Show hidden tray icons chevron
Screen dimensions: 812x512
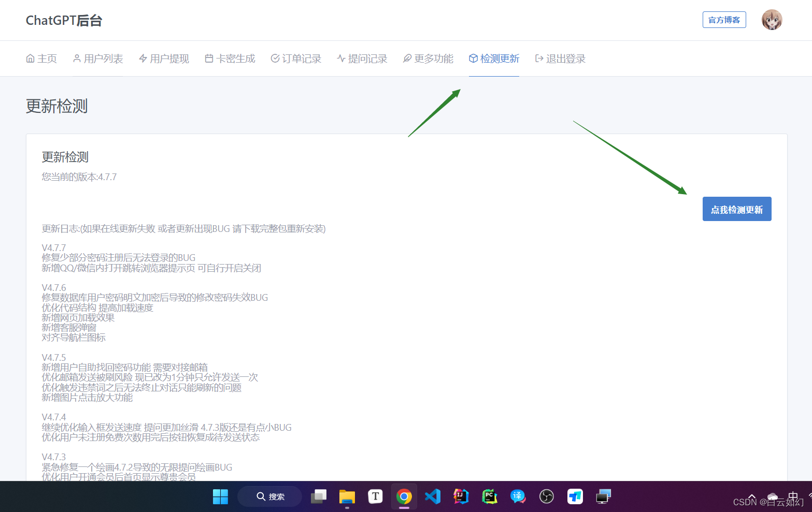coord(751,496)
